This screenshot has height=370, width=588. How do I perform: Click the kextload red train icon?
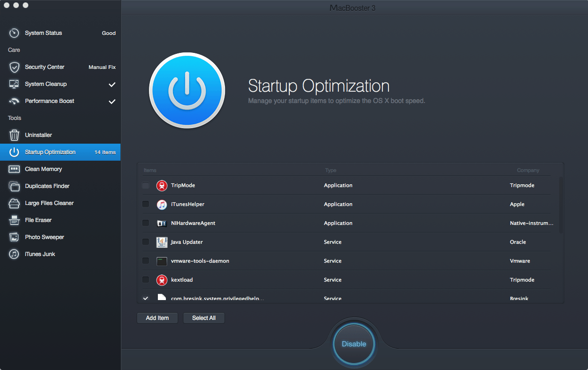point(162,280)
